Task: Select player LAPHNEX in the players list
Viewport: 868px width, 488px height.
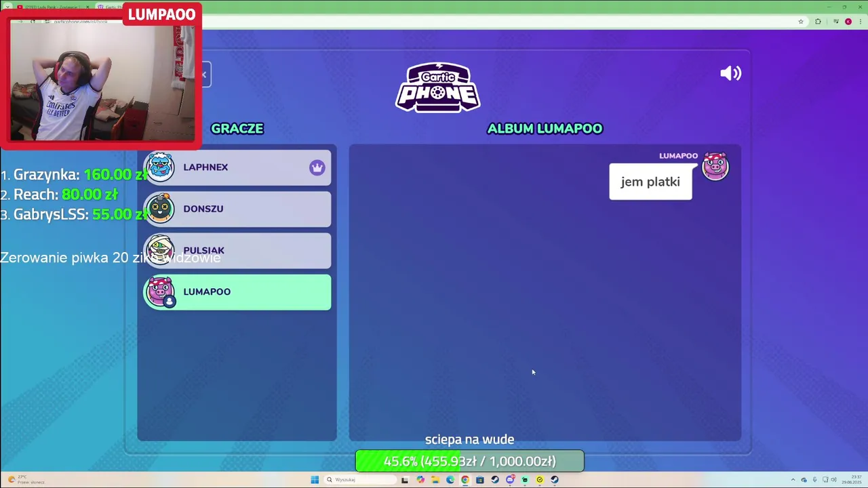Action: pyautogui.click(x=237, y=167)
